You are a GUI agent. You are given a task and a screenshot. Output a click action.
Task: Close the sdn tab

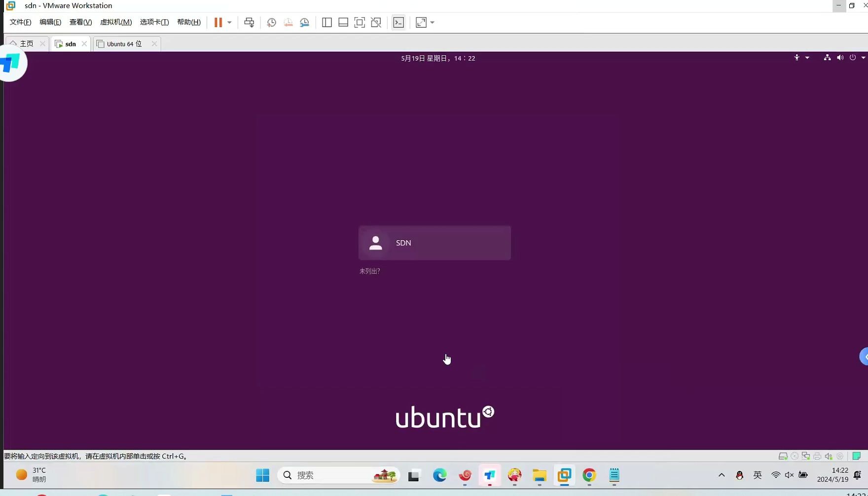(x=84, y=44)
